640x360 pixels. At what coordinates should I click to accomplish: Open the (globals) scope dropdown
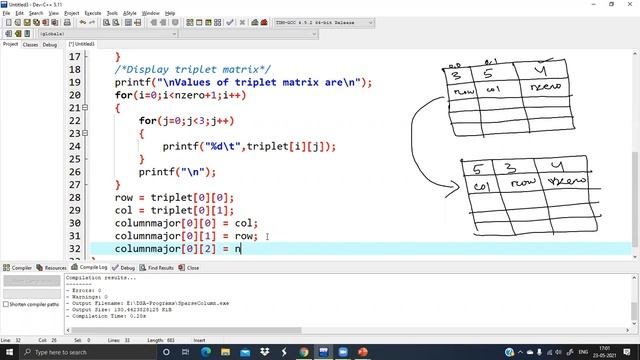click(x=108, y=34)
